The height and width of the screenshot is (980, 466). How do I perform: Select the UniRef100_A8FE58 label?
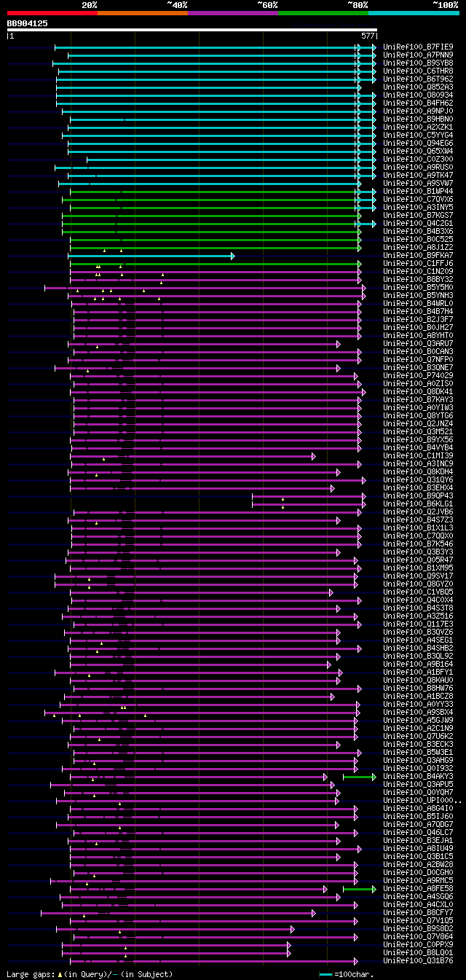(418, 888)
